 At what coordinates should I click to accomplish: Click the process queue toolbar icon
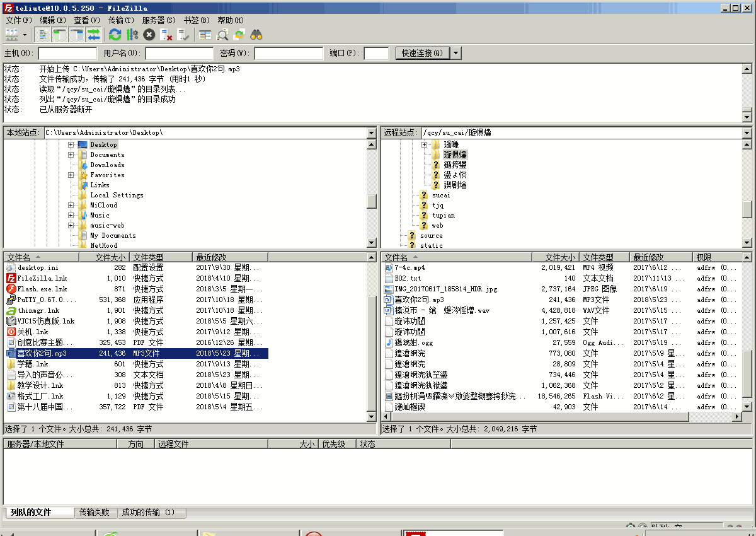click(132, 35)
